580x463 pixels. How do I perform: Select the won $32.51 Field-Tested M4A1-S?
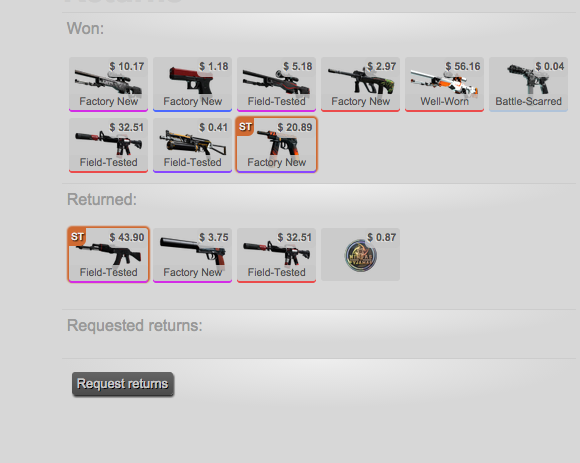108,145
